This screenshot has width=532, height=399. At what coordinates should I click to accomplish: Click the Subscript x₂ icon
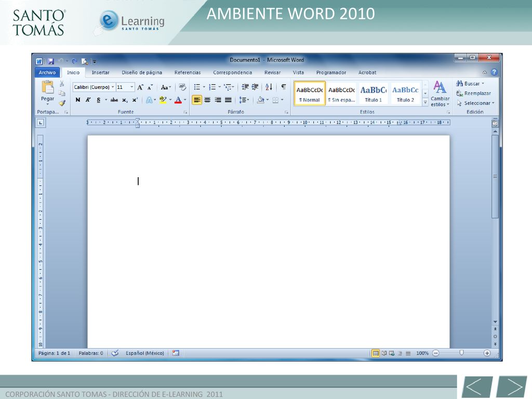125,100
